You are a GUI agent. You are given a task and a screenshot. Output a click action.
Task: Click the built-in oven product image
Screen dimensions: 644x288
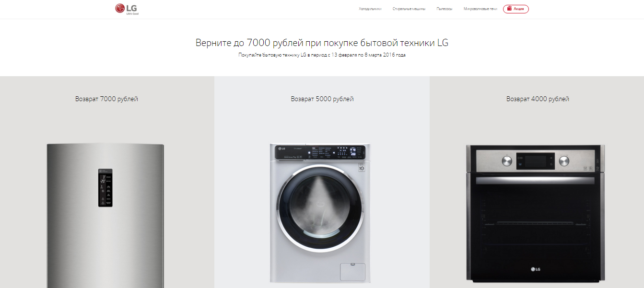click(536, 213)
